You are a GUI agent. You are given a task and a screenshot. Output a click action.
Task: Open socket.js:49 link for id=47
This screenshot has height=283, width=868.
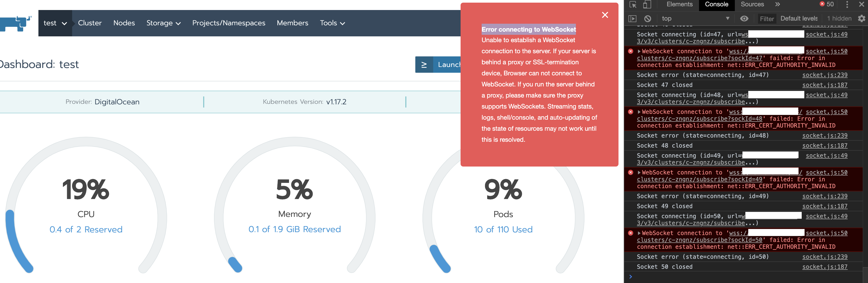click(826, 35)
